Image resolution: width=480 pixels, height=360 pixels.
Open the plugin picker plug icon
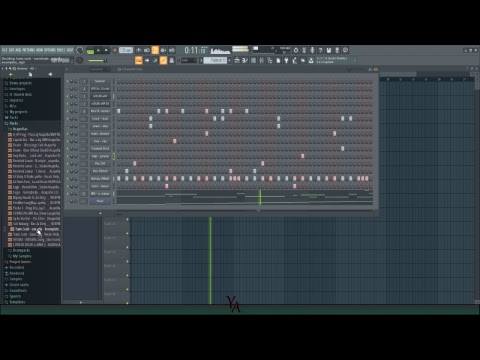coord(286,60)
